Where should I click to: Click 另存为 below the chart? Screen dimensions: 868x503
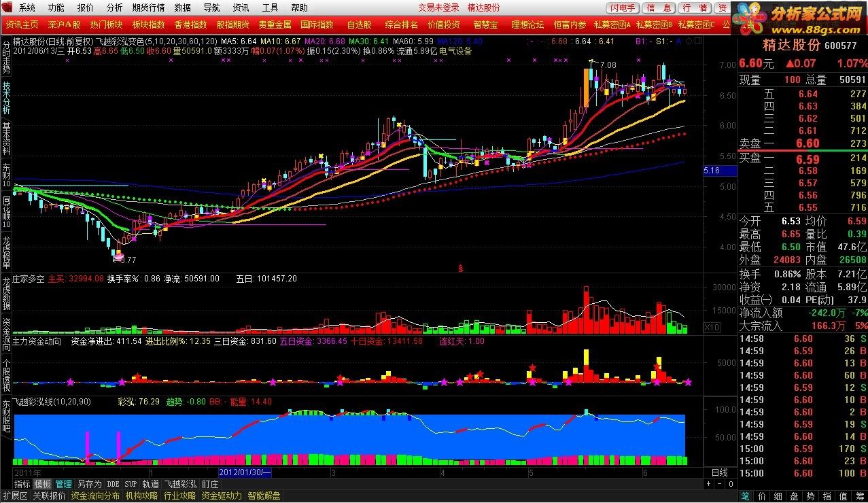pyautogui.click(x=89, y=484)
